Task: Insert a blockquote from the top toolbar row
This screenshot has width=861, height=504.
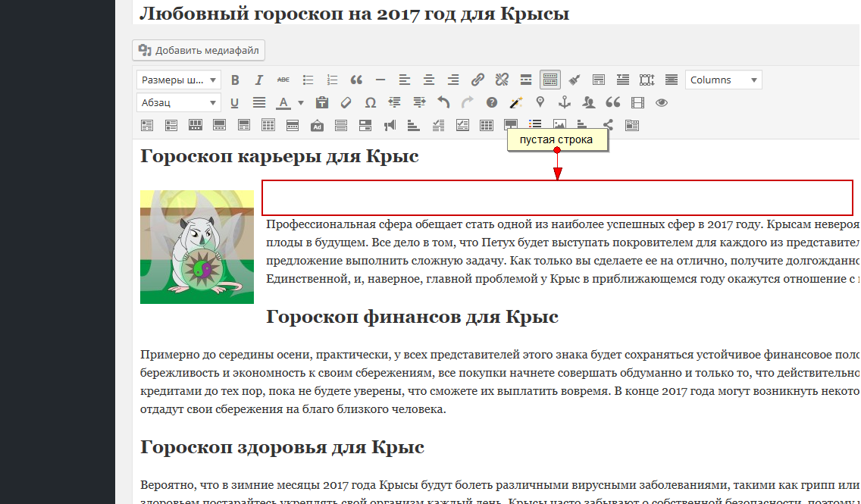Action: 355,80
